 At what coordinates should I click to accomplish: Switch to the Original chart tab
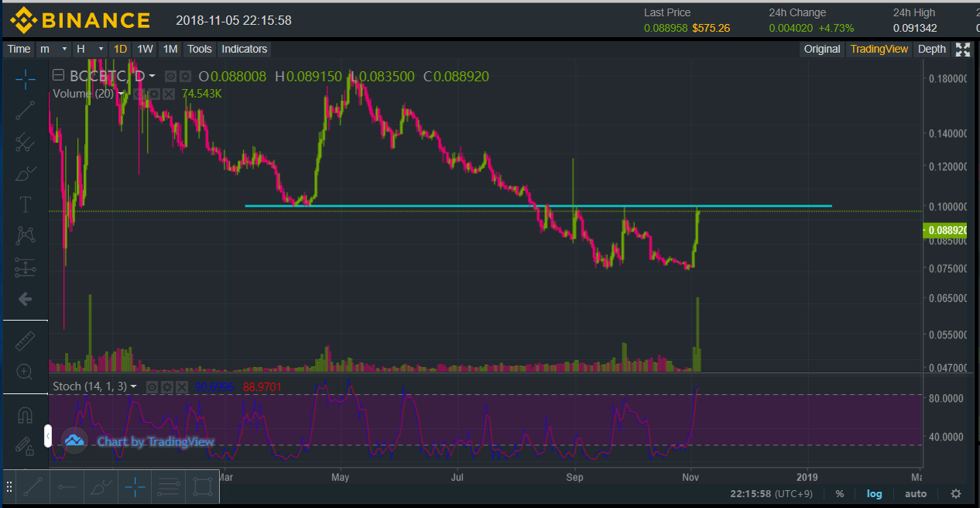pos(821,49)
